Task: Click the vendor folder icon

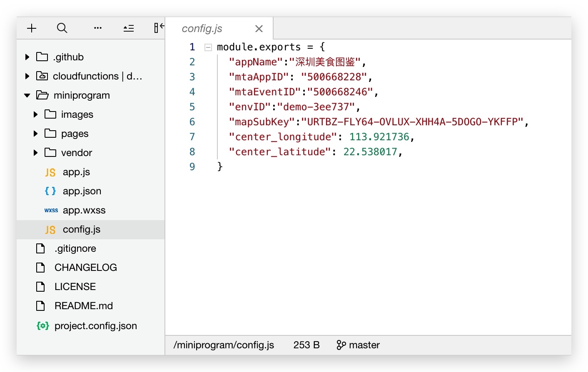Action: click(50, 152)
